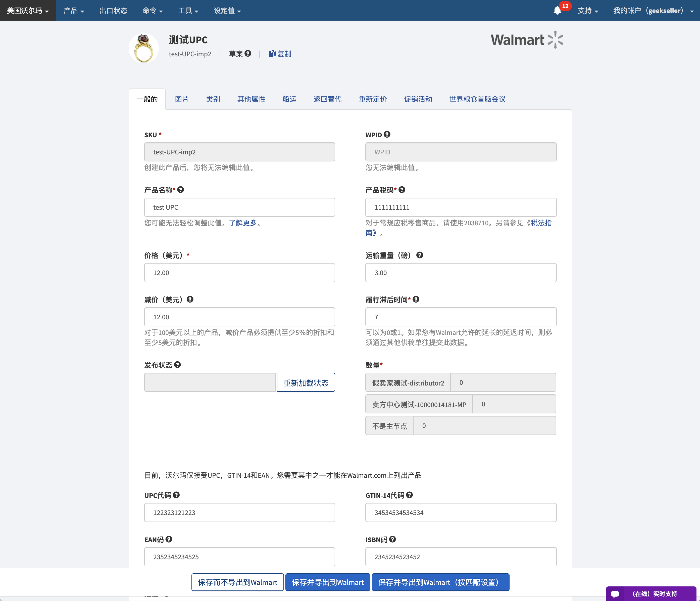Image resolution: width=700 pixels, height=601 pixels.
Task: Click the 不是主节点 quantity field
Action: 484,426
